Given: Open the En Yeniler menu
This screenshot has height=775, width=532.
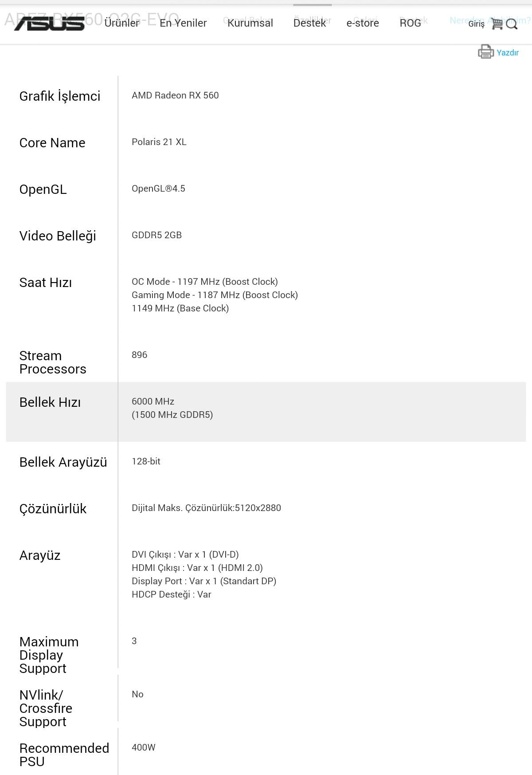Looking at the screenshot, I should click(x=183, y=23).
